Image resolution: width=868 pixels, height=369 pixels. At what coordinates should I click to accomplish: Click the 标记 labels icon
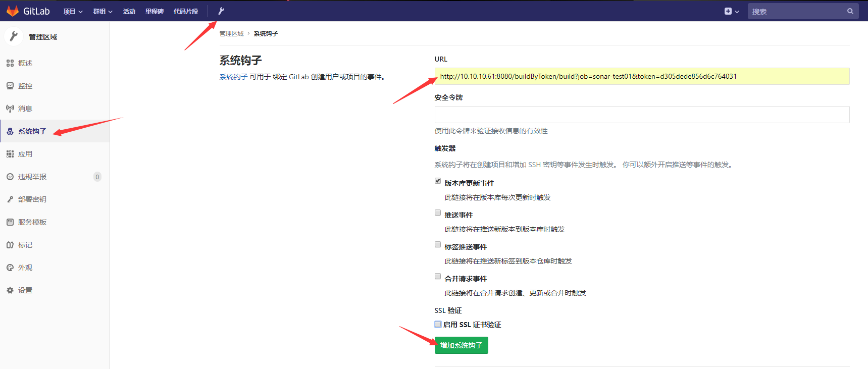[10, 245]
